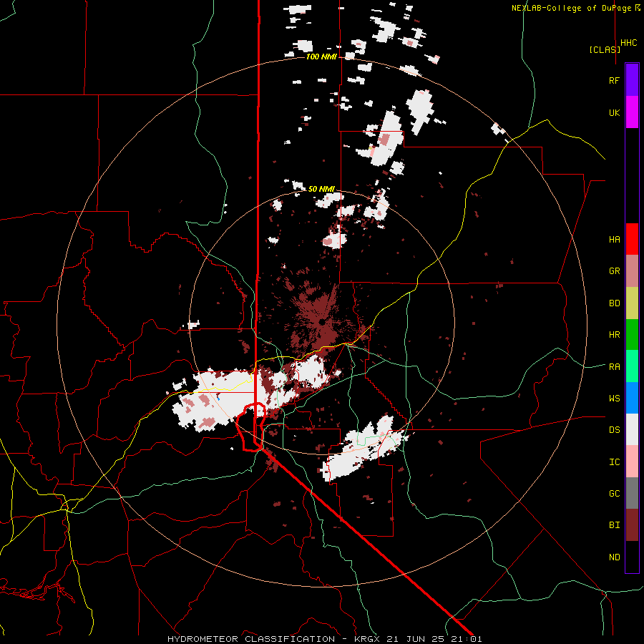Click the 'NEXLAB-College of DuPage' credit text
Viewport: 644px width, 644px height.
(x=571, y=8)
